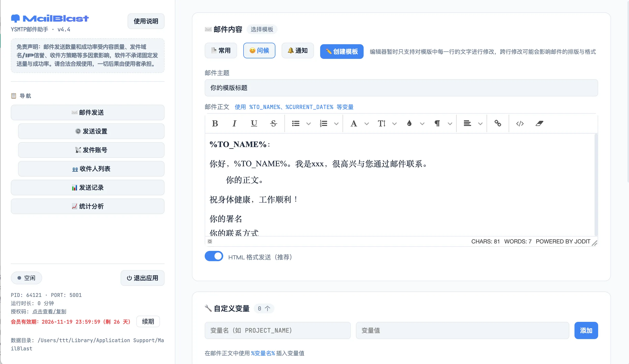
Task: Expand the paragraph format dropdown arrow
Action: [x=450, y=124]
